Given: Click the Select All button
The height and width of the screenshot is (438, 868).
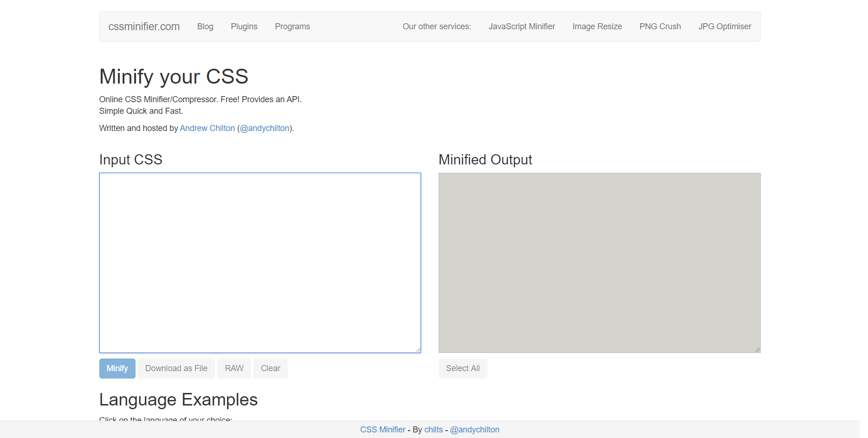Looking at the screenshot, I should tap(463, 368).
